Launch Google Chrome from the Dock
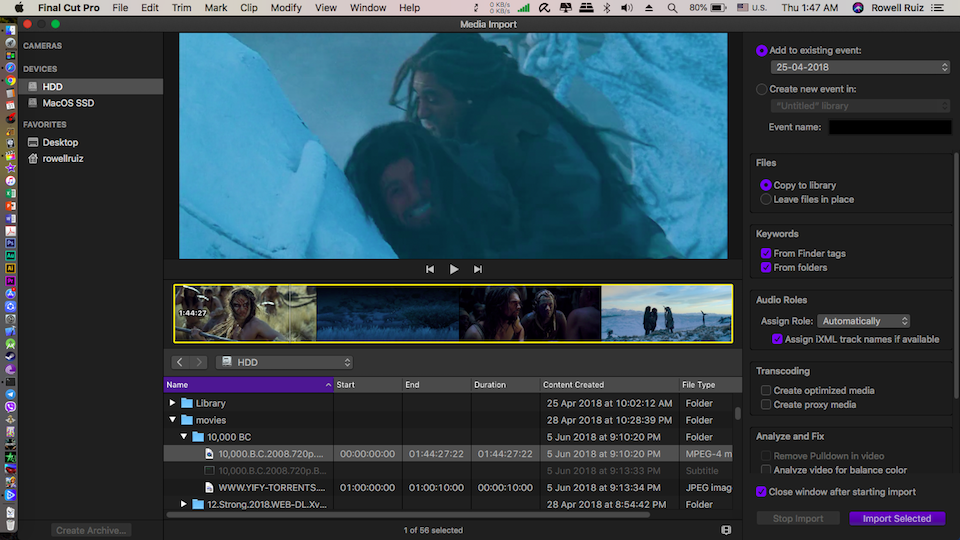This screenshot has width=960, height=540. pyautogui.click(x=10, y=80)
